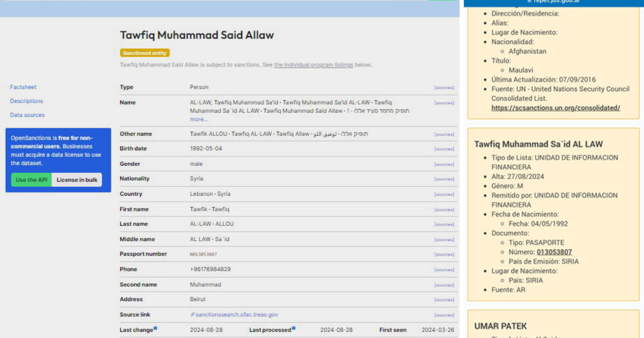Open sources for the Passport number row

tap(444, 255)
